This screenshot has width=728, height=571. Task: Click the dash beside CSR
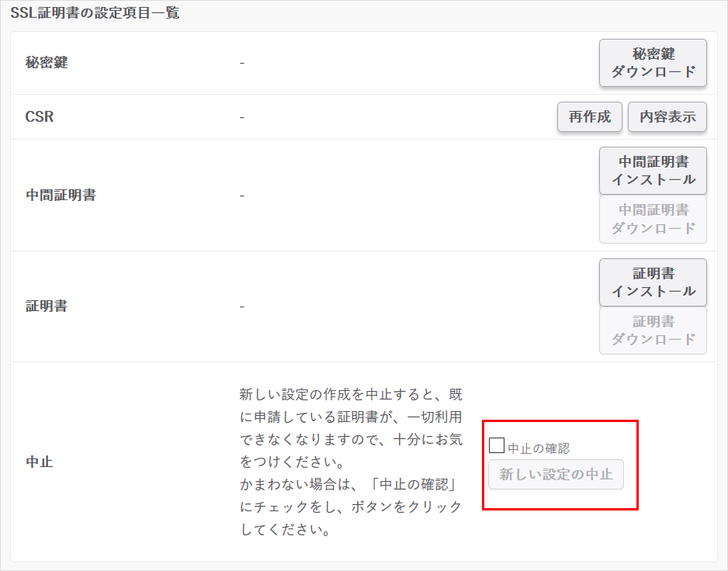click(241, 116)
